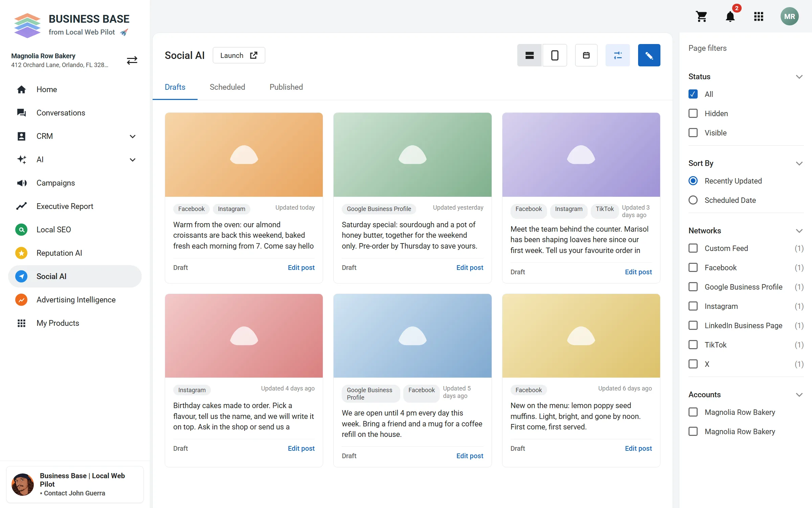Collapse the Status filter section

tap(799, 77)
